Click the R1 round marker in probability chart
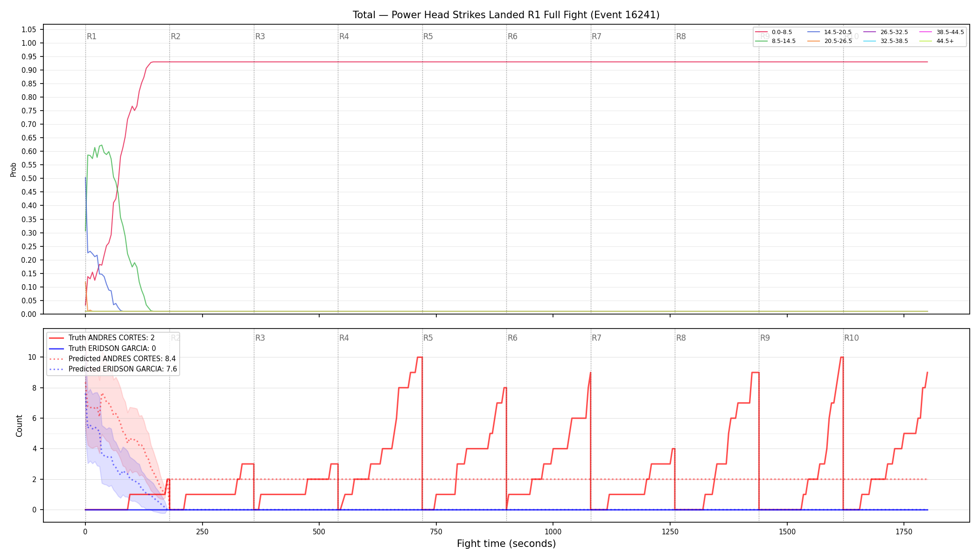980x560 pixels. 91,36
